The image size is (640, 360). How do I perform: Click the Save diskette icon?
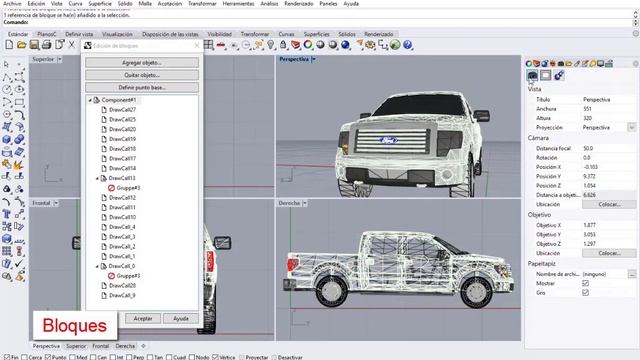pos(34,45)
